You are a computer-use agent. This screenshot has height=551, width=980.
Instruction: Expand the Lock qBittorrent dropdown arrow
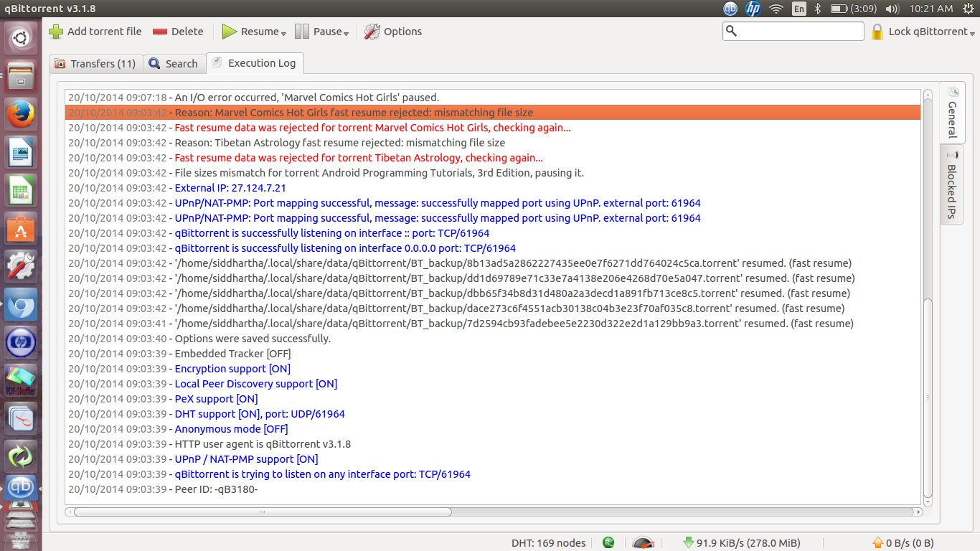[973, 33]
